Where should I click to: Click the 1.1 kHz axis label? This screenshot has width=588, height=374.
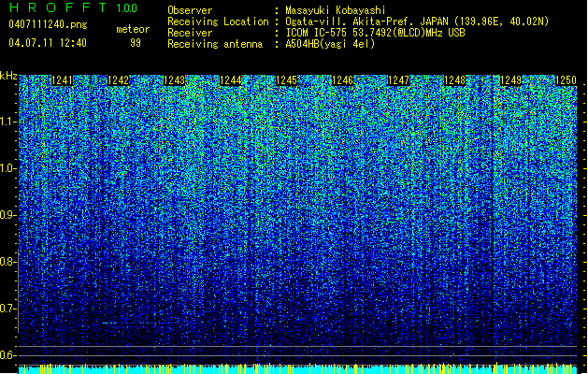click(x=8, y=122)
